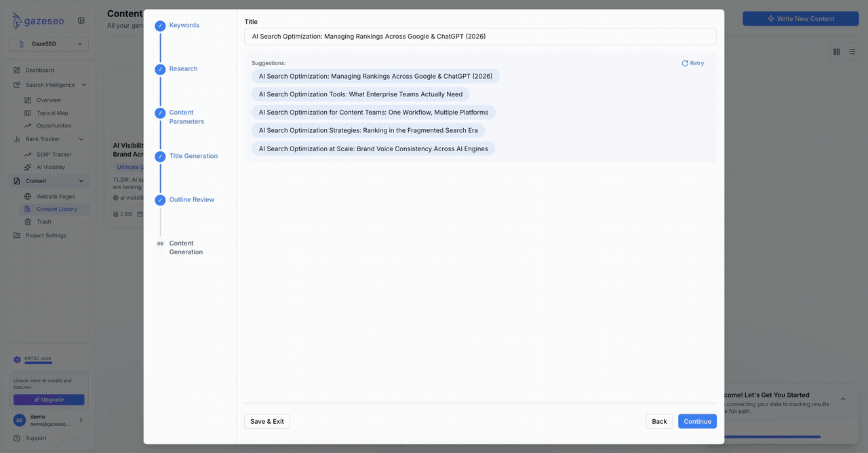Open Content Library
Image resolution: width=868 pixels, height=453 pixels.
click(57, 209)
